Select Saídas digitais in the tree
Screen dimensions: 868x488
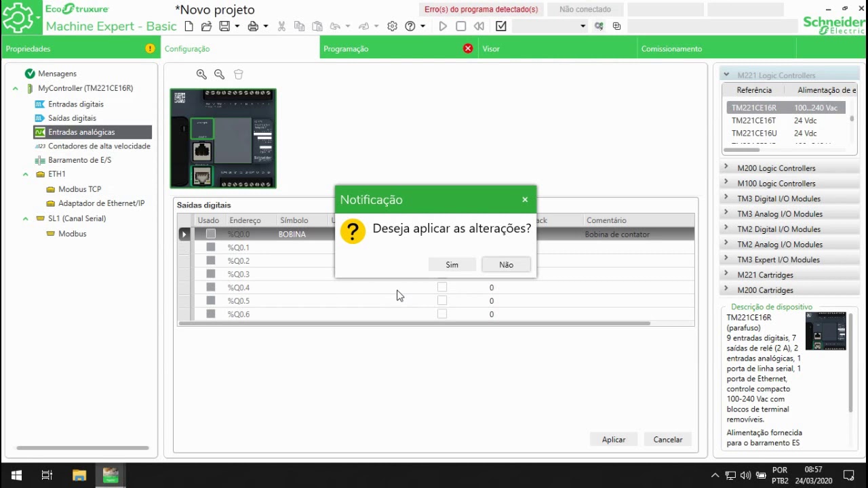click(x=72, y=118)
